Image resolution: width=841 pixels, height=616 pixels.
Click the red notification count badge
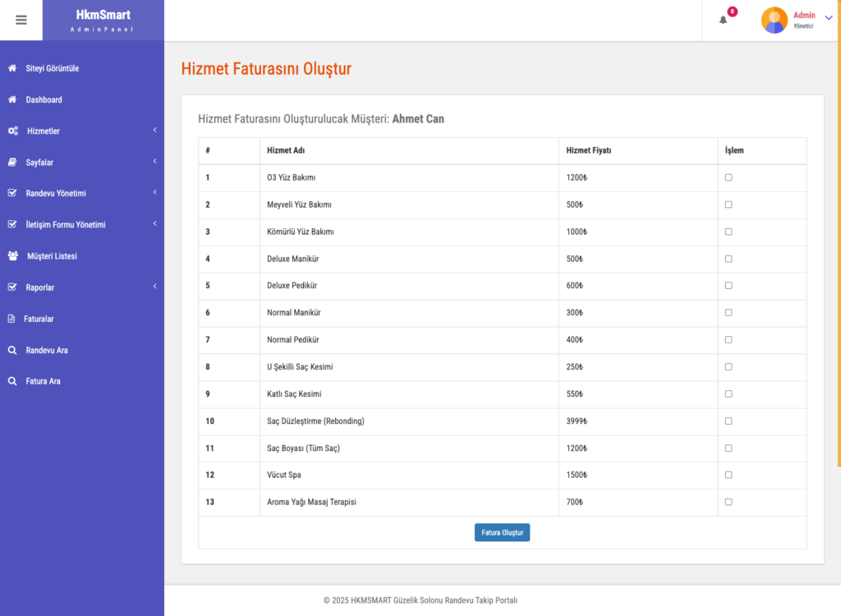click(732, 11)
